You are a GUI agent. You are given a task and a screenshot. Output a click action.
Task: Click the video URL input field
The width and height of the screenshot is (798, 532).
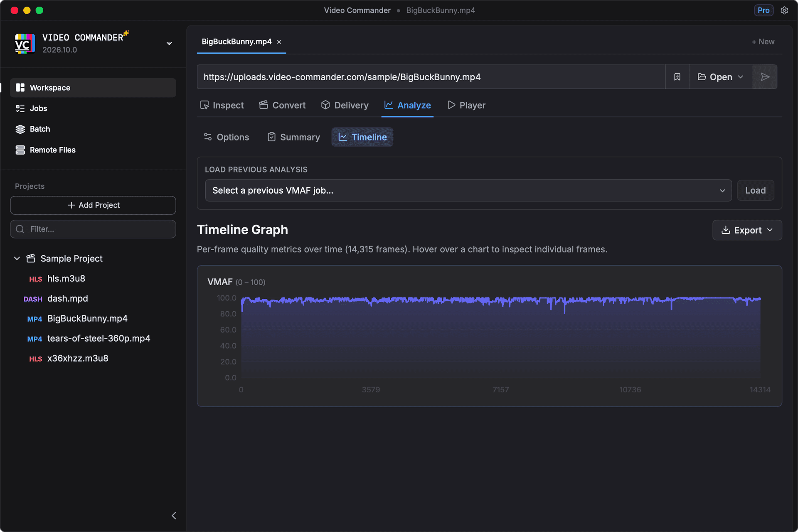click(431, 77)
